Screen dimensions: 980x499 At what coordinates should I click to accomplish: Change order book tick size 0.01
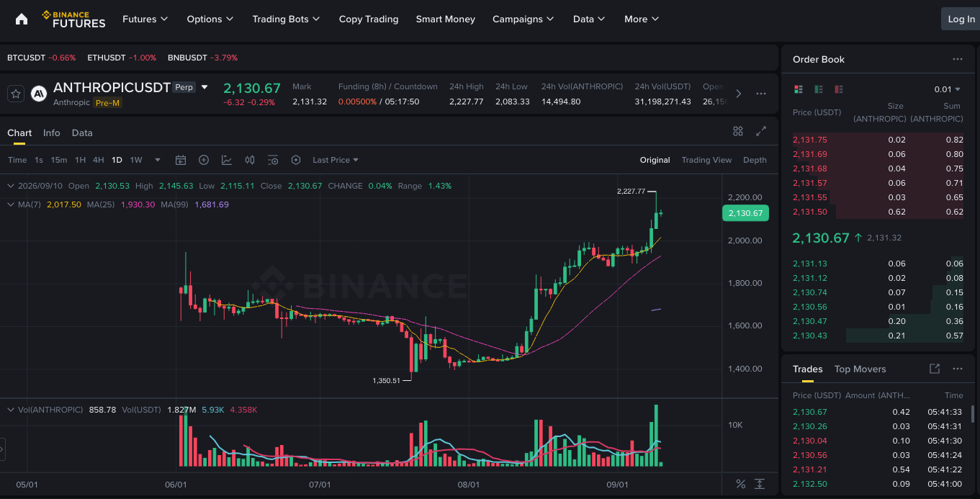click(x=947, y=89)
